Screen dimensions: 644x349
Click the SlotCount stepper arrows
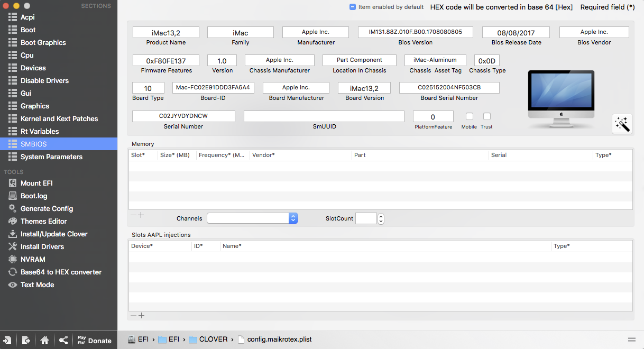click(381, 218)
